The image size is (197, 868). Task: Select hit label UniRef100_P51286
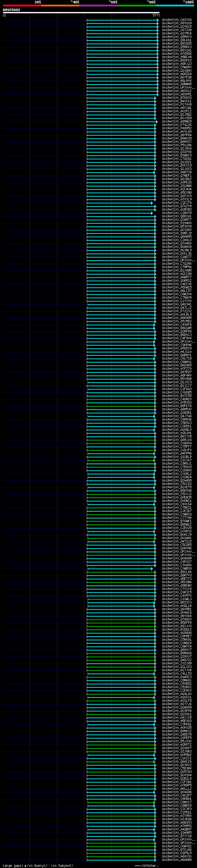tap(176, 146)
